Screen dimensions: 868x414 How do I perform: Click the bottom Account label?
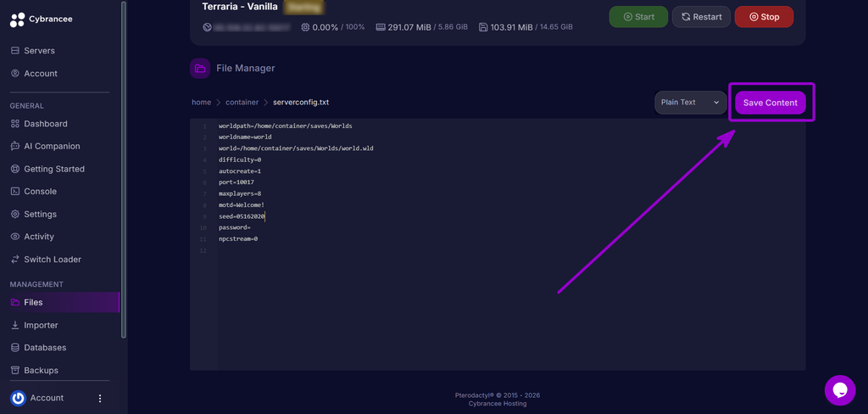(47, 398)
